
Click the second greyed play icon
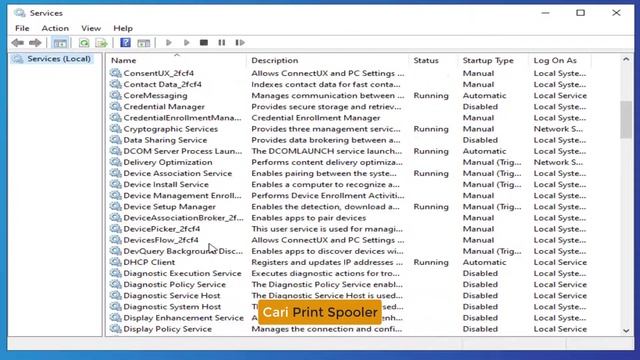click(187, 42)
